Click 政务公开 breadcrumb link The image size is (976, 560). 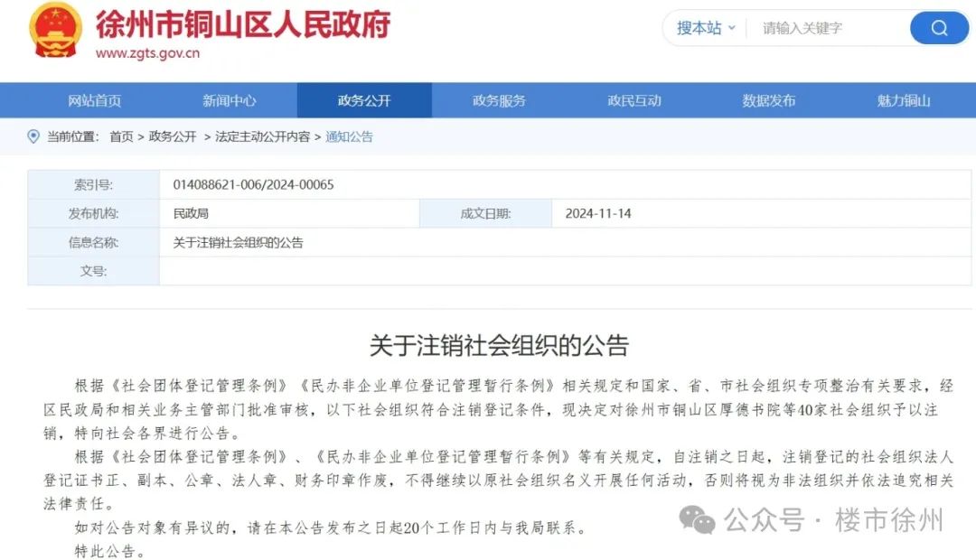[173, 137]
